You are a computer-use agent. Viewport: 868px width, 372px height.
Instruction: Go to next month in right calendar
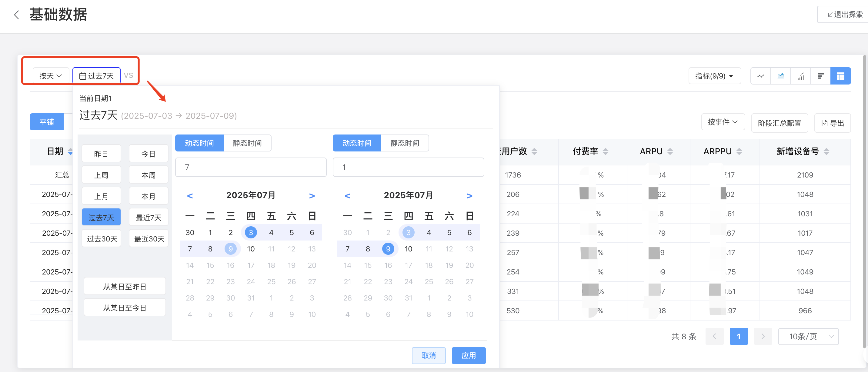(469, 196)
